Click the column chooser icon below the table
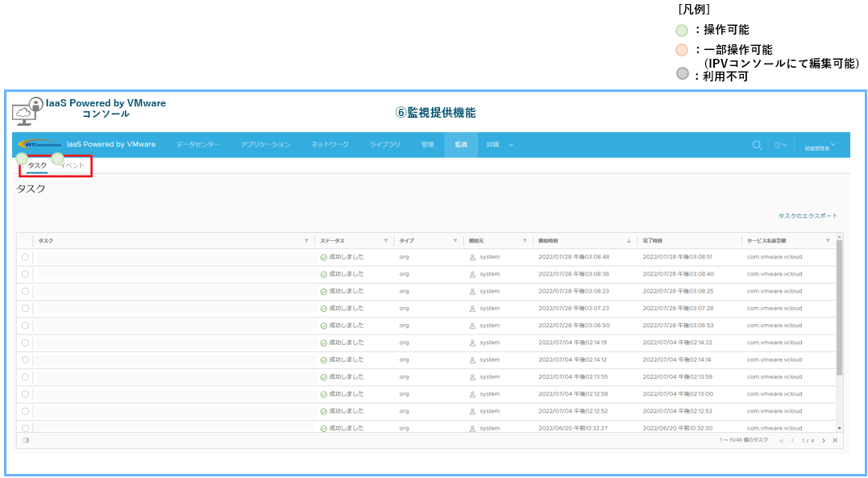The width and height of the screenshot is (868, 478). [x=26, y=440]
